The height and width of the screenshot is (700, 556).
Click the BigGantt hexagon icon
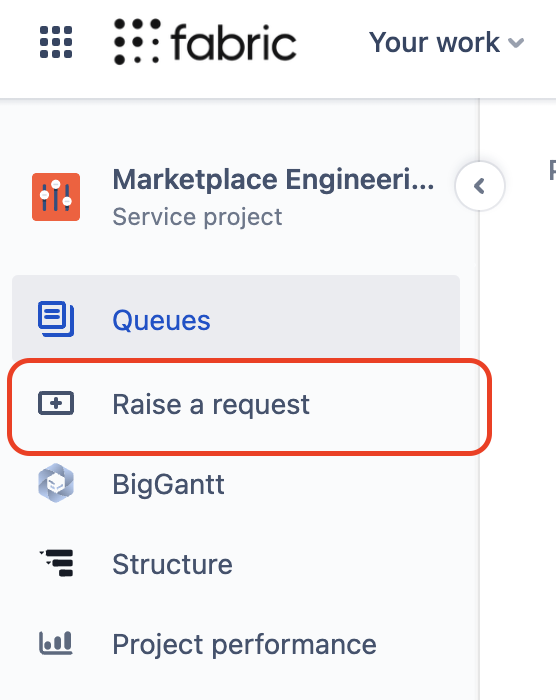click(x=56, y=483)
